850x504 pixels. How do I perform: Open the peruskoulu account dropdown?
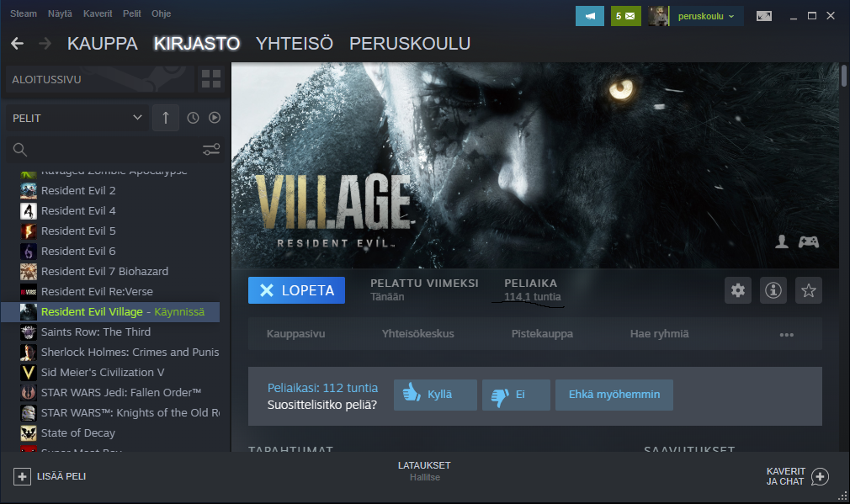[706, 16]
